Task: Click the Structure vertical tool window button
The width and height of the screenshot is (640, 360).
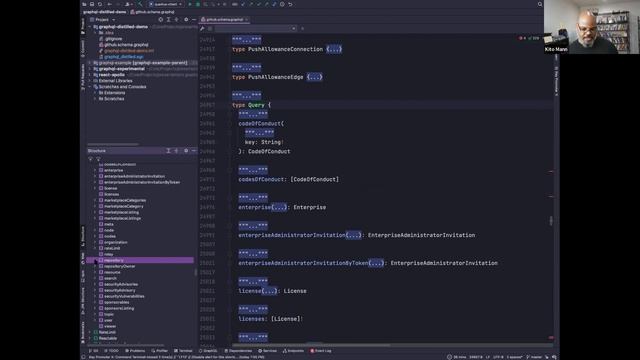Action: [83, 236]
